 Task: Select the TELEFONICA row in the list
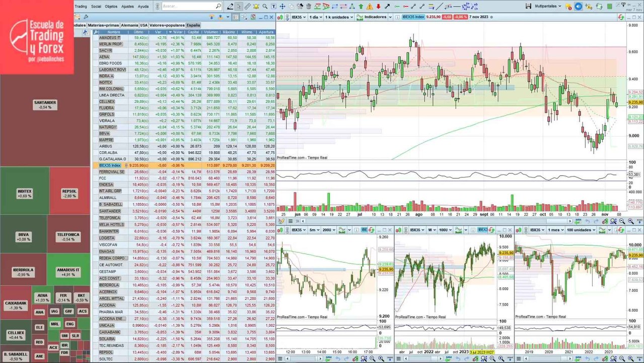click(x=184, y=218)
